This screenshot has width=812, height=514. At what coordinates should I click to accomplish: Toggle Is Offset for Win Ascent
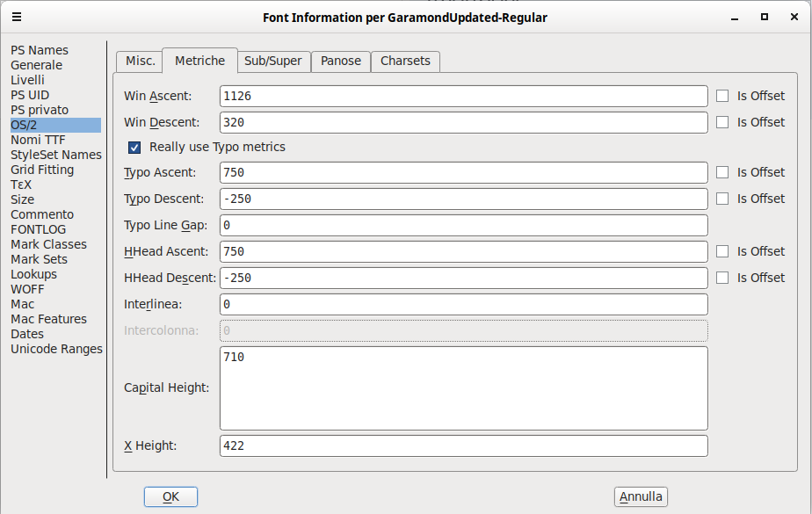point(722,97)
